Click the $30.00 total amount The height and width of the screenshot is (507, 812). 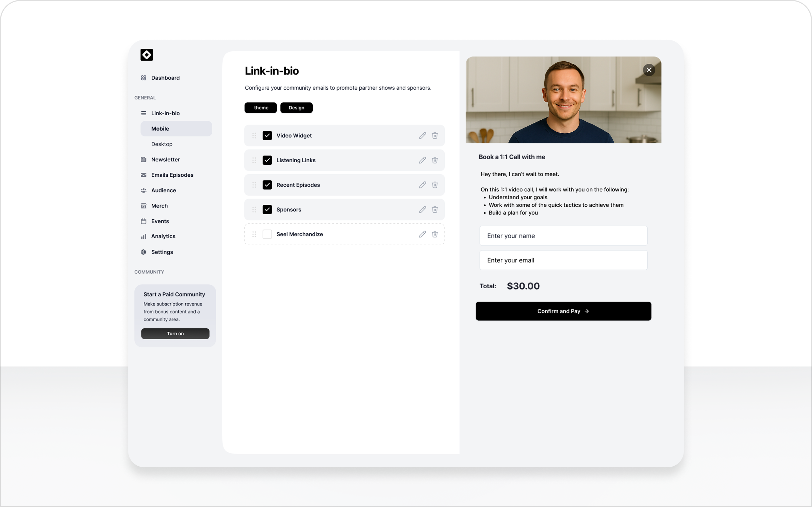pyautogui.click(x=523, y=286)
